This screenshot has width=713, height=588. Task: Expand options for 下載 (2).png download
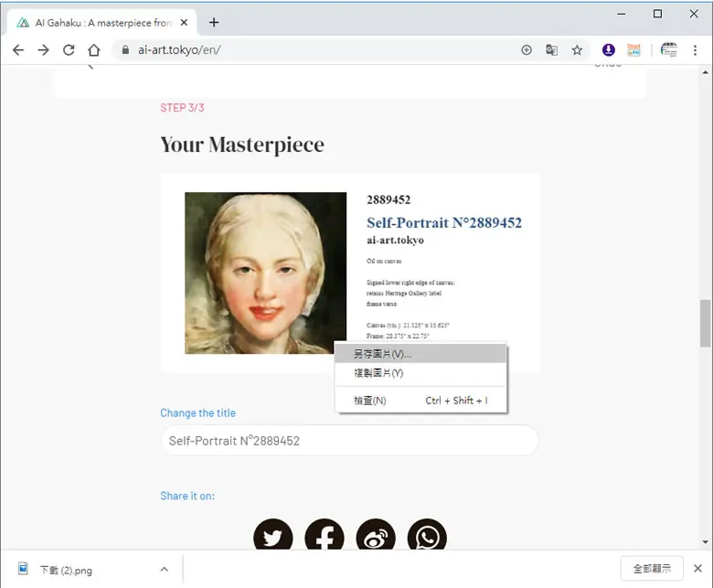click(165, 570)
